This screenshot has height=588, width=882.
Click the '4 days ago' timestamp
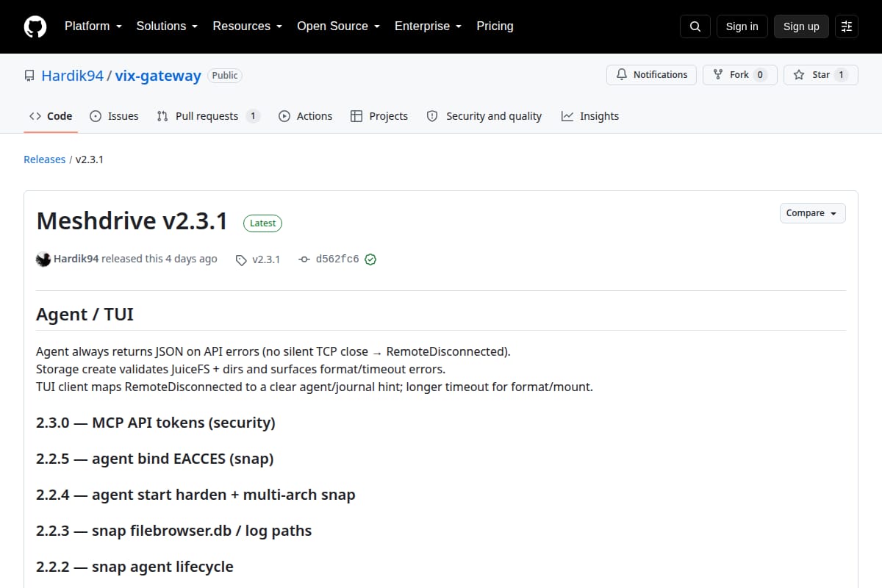tap(191, 259)
